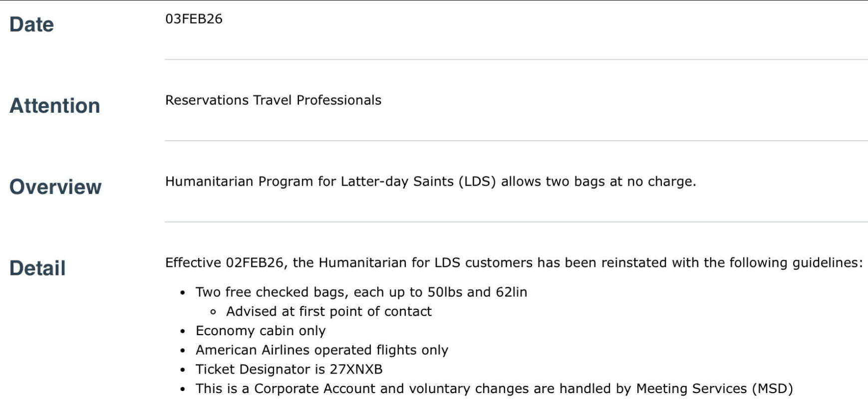Click the (LDS) abbreviation in the Overview
868x408 pixels.
click(x=477, y=182)
